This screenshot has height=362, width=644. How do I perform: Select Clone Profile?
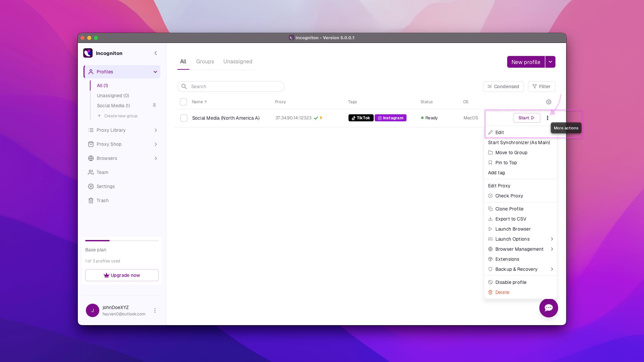point(521,209)
